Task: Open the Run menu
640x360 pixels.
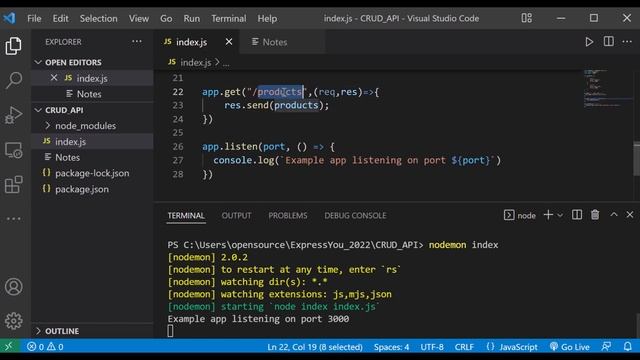Action: pyautogui.click(x=191, y=18)
